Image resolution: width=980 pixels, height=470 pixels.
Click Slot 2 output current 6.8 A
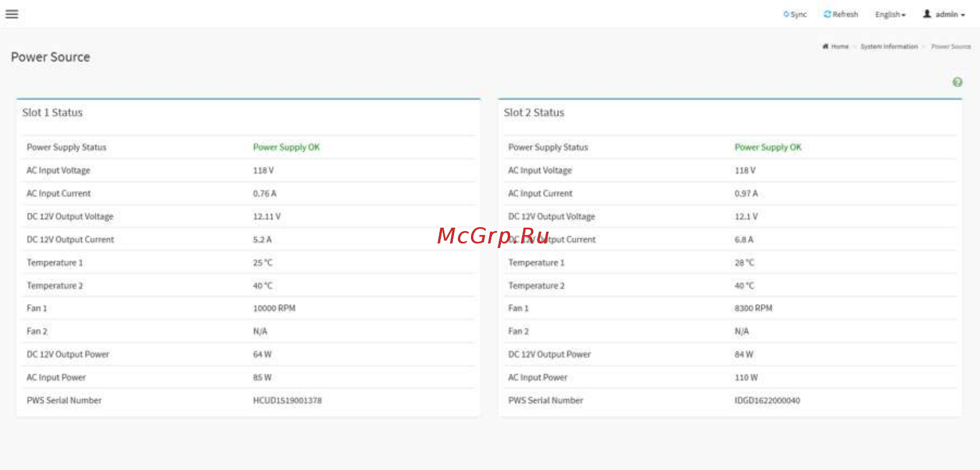pyautogui.click(x=744, y=240)
